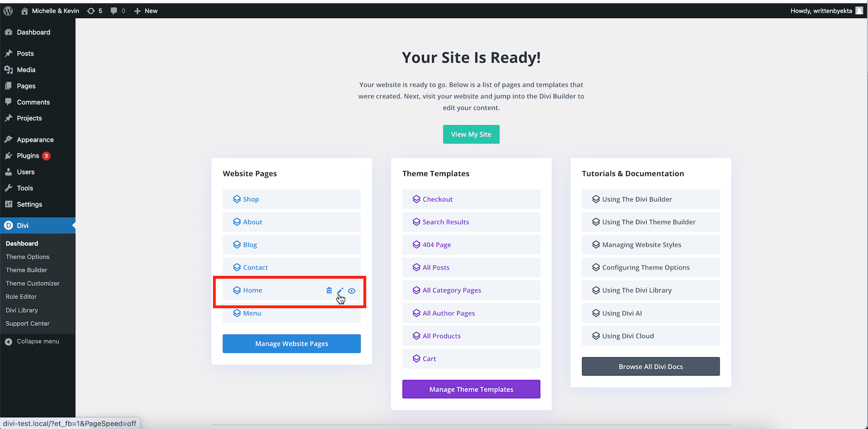Image resolution: width=868 pixels, height=429 pixels.
Task: Open the All Products template
Action: (x=471, y=335)
